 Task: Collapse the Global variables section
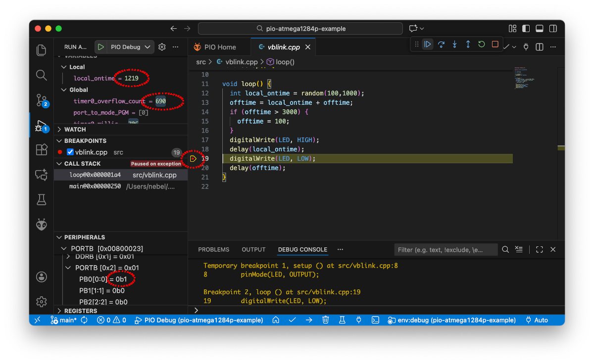click(64, 90)
